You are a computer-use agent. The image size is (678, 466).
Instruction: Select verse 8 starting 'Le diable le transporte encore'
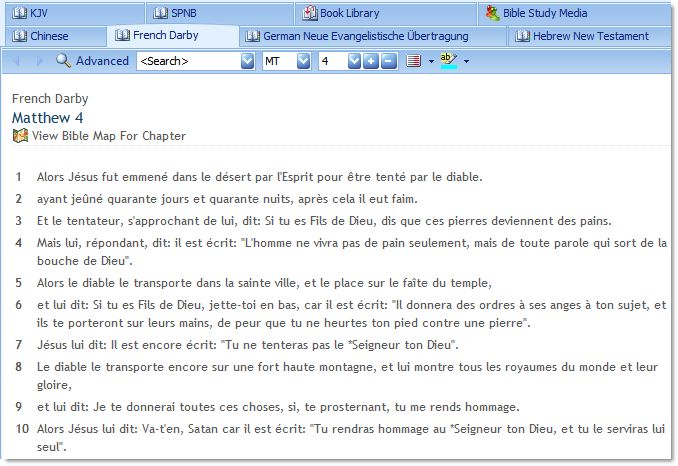pyautogui.click(x=347, y=376)
